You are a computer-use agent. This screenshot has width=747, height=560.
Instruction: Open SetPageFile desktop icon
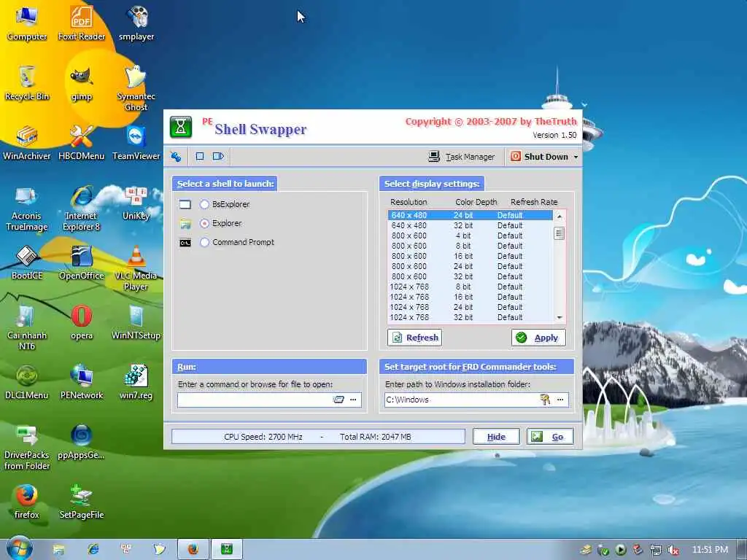click(82, 502)
